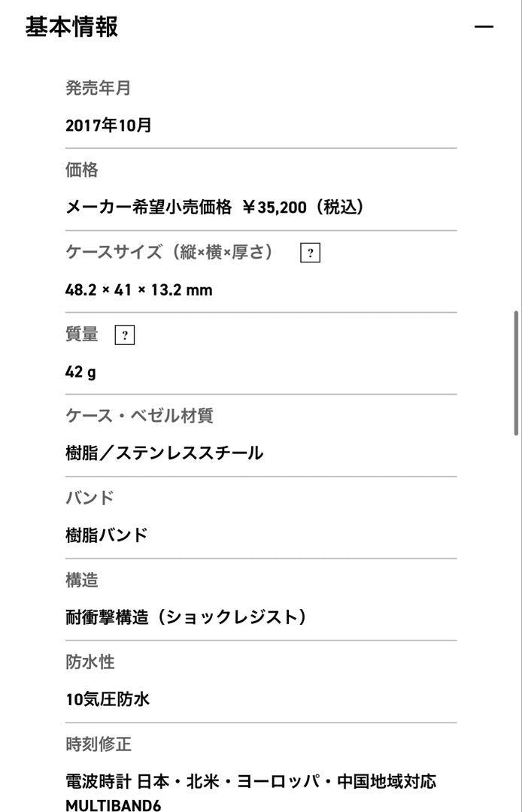Click the 2017年10月 release date value
Image resolution: width=522 pixels, height=812 pixels.
point(108,126)
